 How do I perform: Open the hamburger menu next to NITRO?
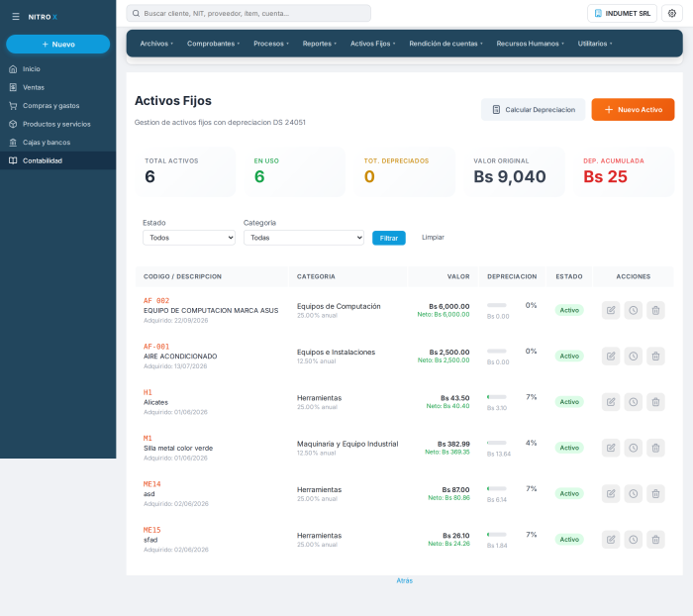16,17
